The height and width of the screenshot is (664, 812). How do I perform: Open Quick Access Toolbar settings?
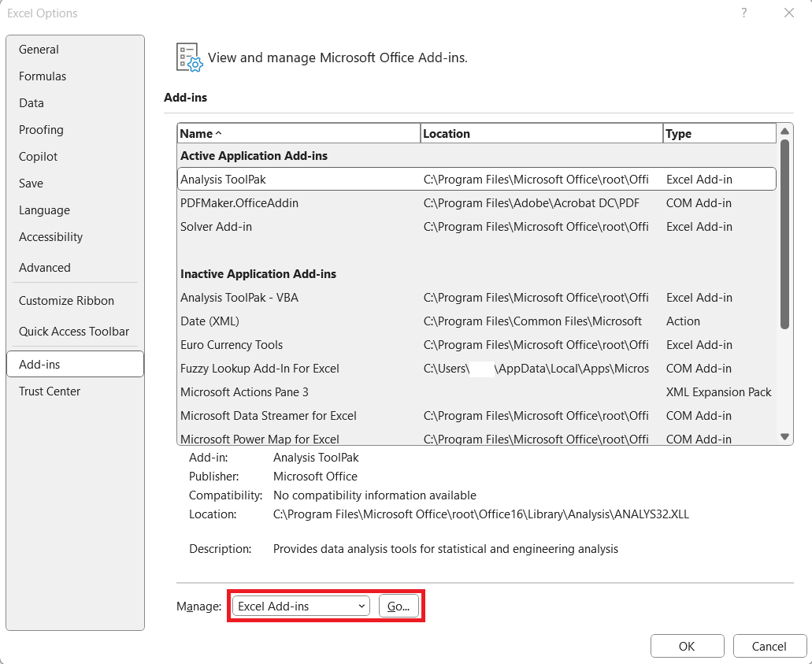pyautogui.click(x=74, y=332)
